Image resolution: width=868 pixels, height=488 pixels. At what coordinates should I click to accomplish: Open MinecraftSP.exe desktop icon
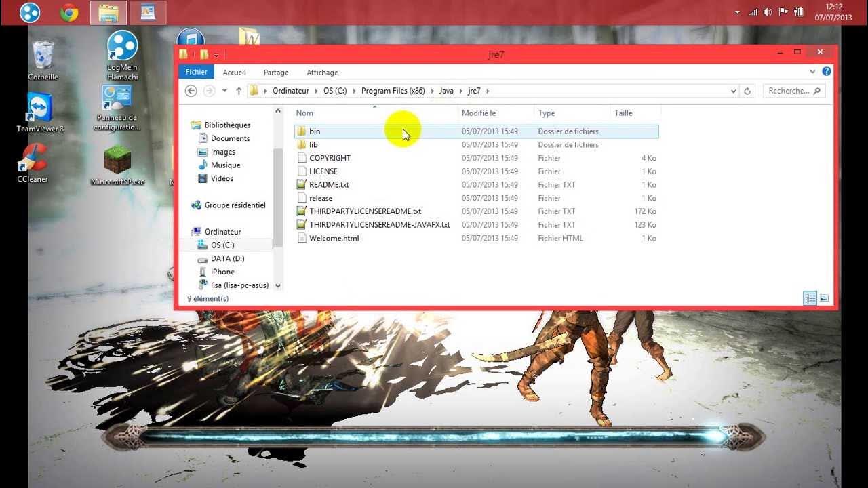(x=117, y=167)
